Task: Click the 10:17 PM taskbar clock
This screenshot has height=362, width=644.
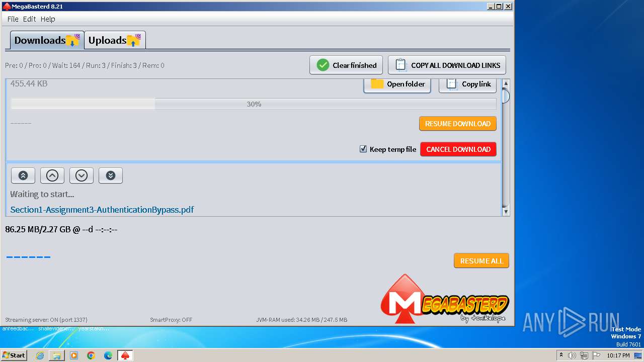Action: [618, 355]
